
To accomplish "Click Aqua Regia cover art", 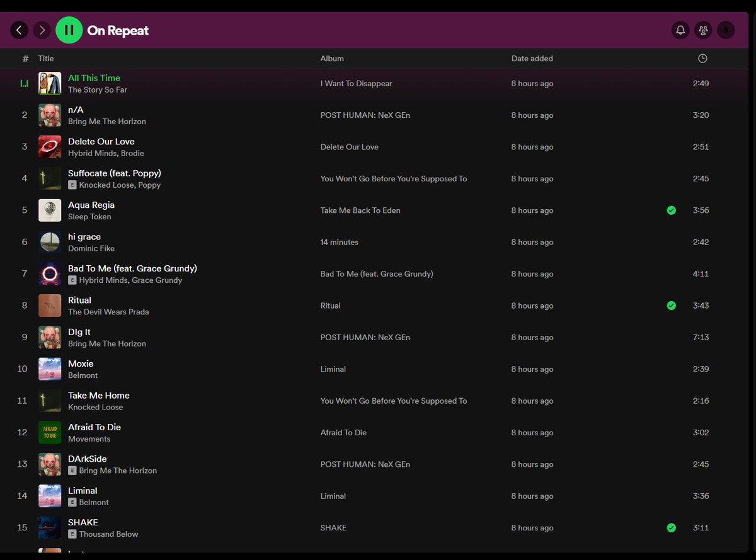I will pos(50,210).
